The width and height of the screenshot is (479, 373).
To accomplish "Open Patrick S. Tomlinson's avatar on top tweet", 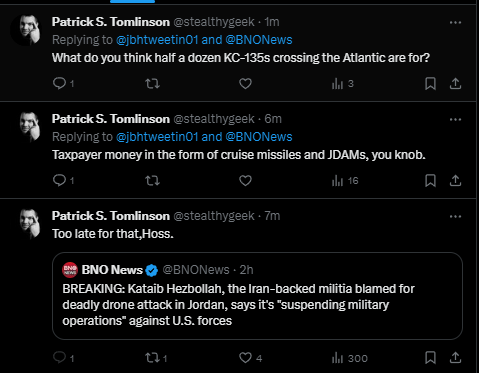I will click(27, 30).
